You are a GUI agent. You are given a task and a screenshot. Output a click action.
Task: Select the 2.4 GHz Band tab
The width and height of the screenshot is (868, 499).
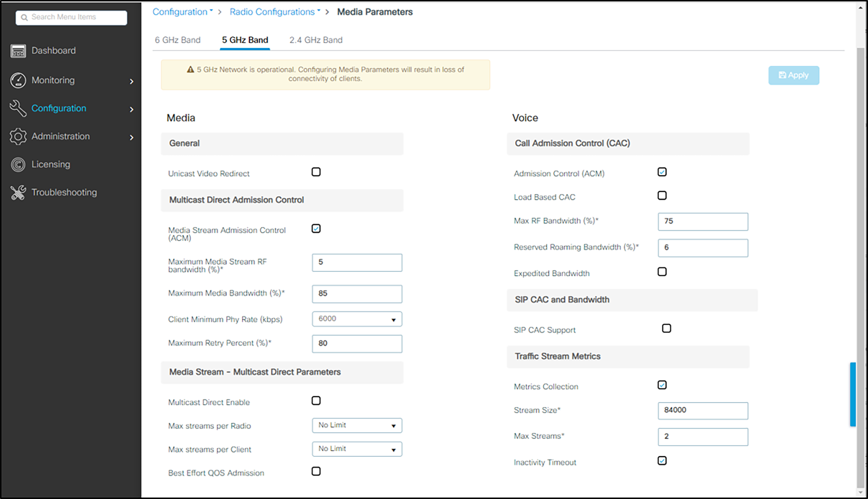[x=316, y=40]
